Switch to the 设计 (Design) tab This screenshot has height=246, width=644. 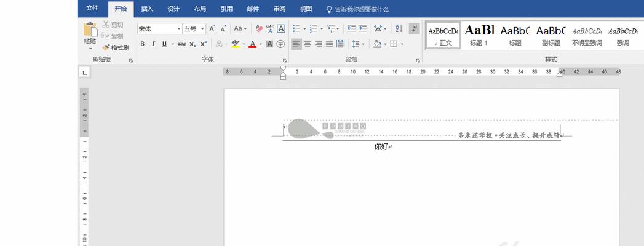(x=173, y=9)
